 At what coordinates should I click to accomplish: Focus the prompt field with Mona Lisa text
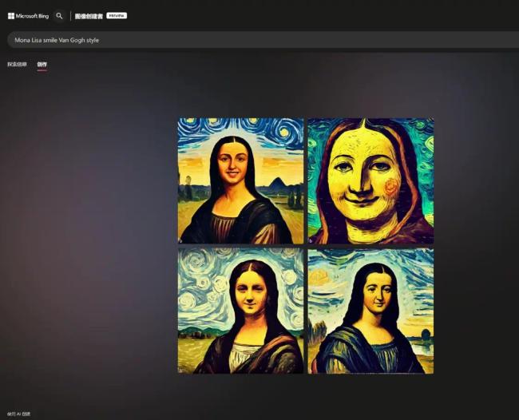tap(263, 40)
